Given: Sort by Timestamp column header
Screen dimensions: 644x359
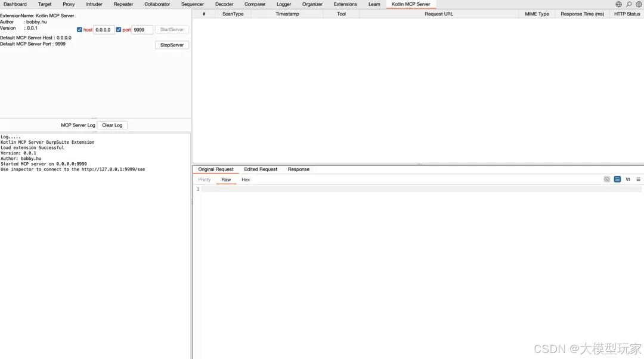Looking at the screenshot, I should click(x=287, y=14).
